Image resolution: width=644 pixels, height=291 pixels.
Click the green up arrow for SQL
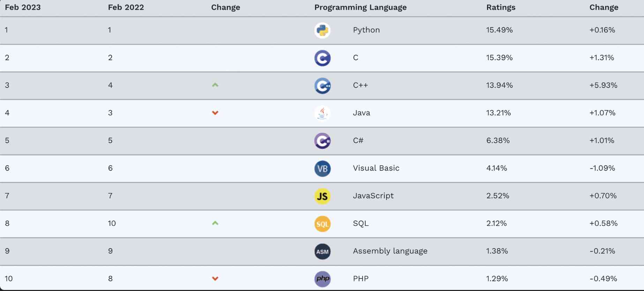215,223
